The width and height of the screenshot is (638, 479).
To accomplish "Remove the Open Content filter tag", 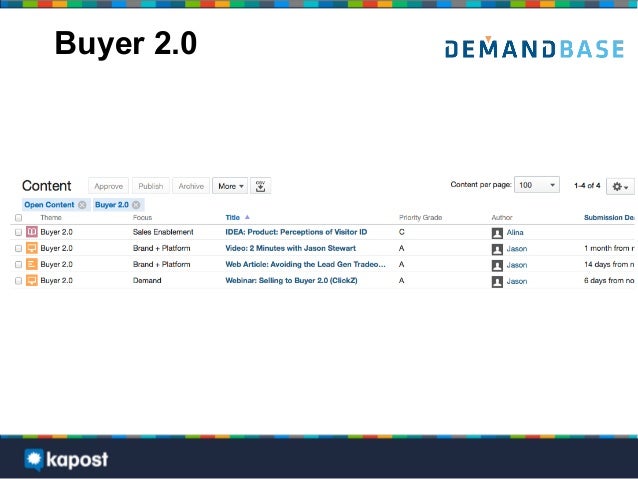I will coord(82,205).
